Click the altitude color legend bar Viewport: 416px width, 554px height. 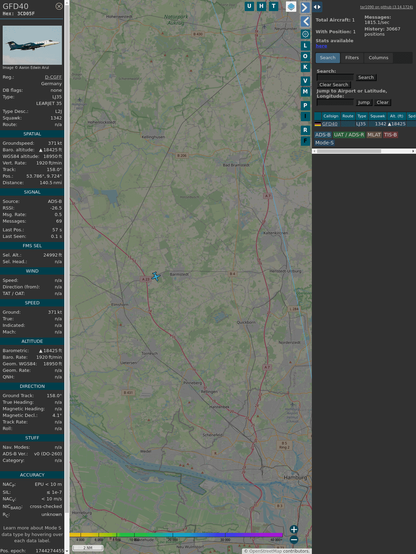[x=176, y=535]
